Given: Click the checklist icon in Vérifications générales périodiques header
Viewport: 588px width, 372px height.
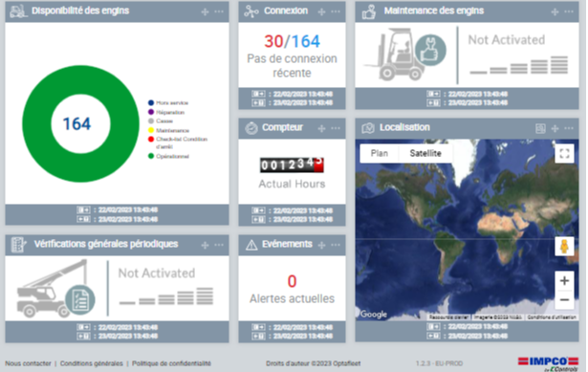Looking at the screenshot, I should (x=18, y=245).
